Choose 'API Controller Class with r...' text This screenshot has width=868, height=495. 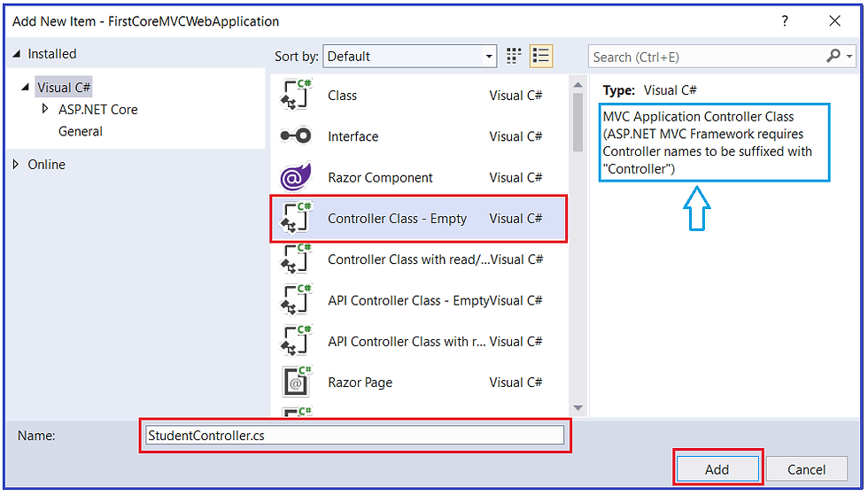tap(407, 341)
